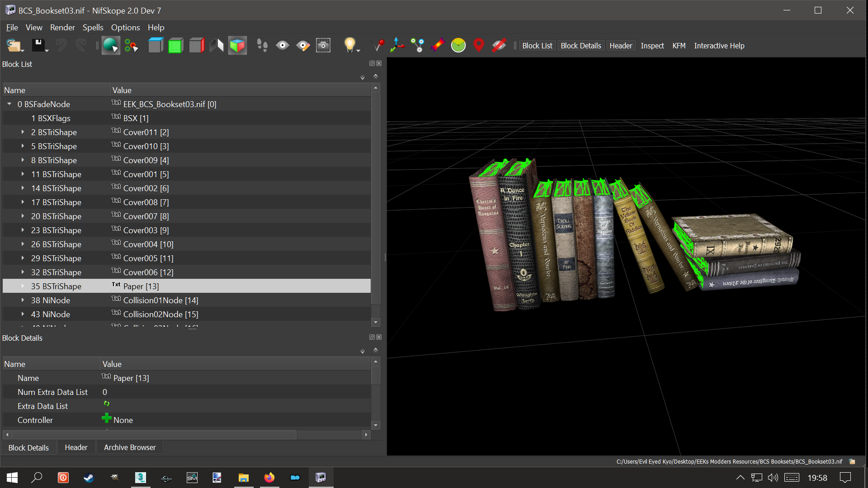Expand the 2 BSTriShape Cover011 node
This screenshot has width=868, height=488.
point(23,132)
